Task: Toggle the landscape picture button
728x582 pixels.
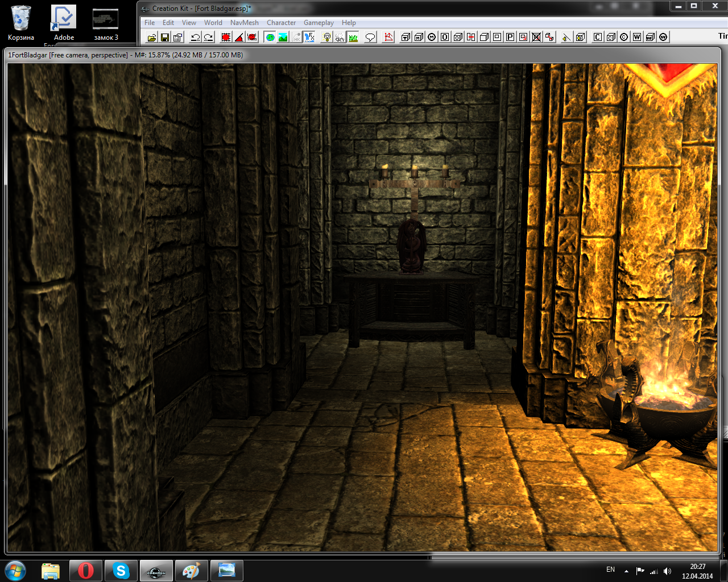Action: click(x=283, y=37)
